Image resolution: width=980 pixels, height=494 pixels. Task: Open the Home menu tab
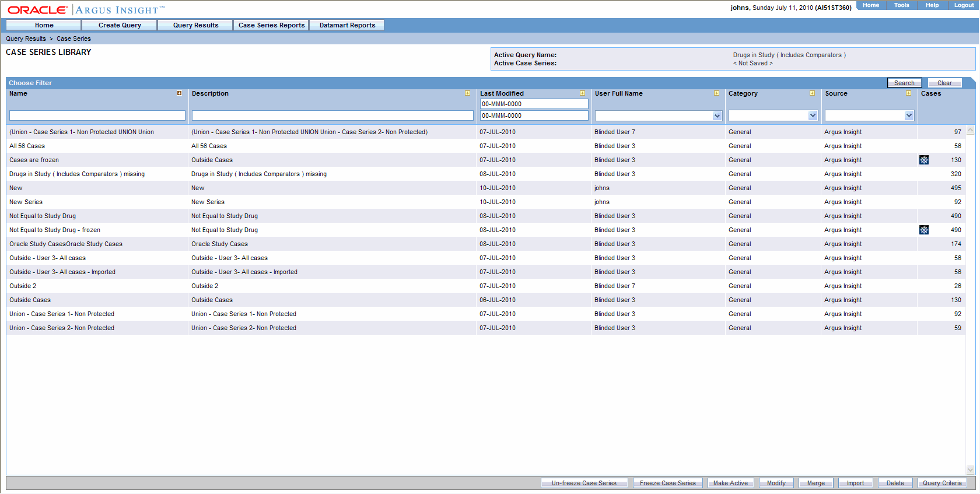coord(44,25)
